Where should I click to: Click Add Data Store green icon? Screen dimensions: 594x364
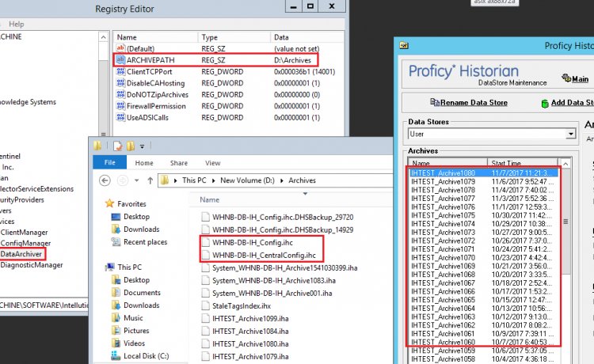point(545,103)
